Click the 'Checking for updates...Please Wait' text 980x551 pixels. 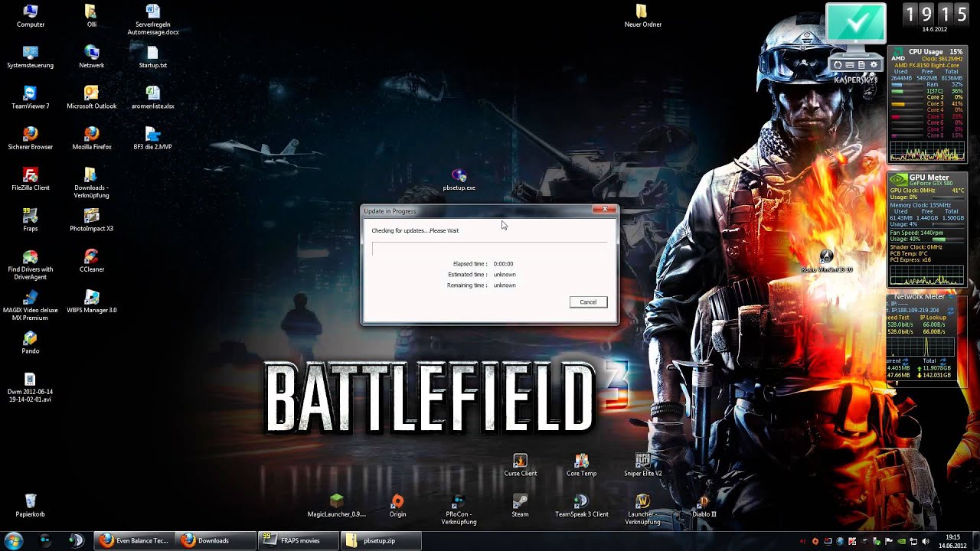click(415, 230)
